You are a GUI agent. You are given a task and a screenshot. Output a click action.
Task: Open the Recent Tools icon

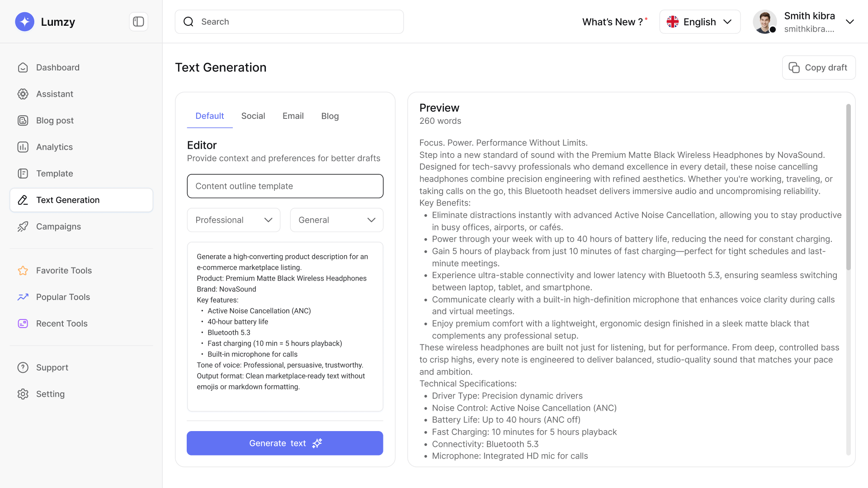[23, 324]
